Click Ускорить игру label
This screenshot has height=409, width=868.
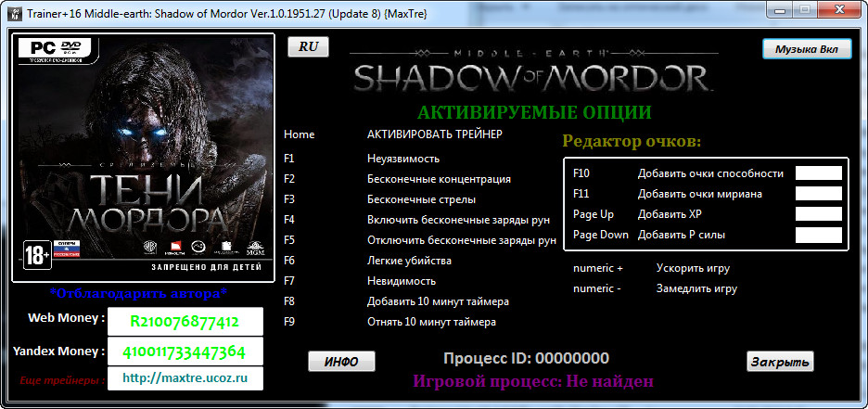(693, 268)
